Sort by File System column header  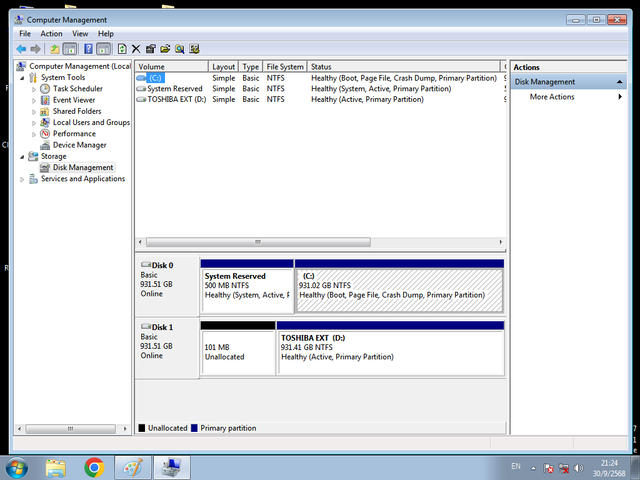[285, 67]
